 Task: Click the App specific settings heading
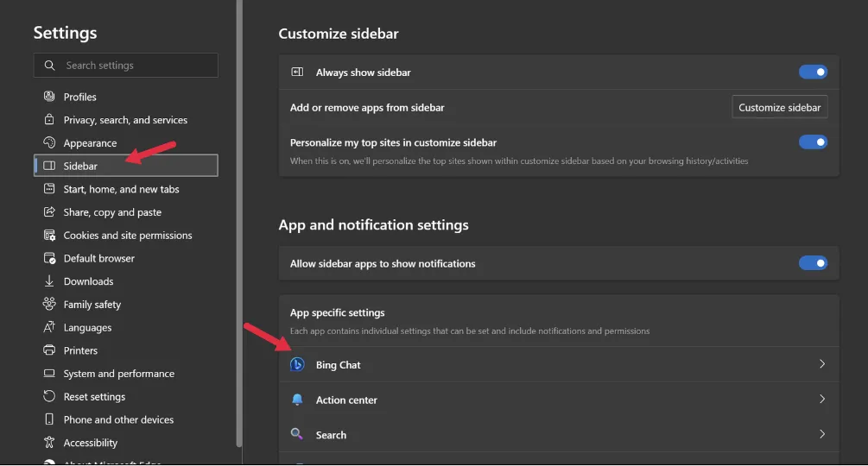point(337,312)
